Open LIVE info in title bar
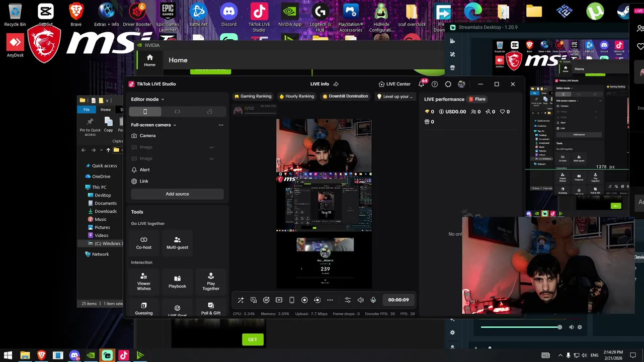This screenshot has height=362, width=644. [319, 84]
